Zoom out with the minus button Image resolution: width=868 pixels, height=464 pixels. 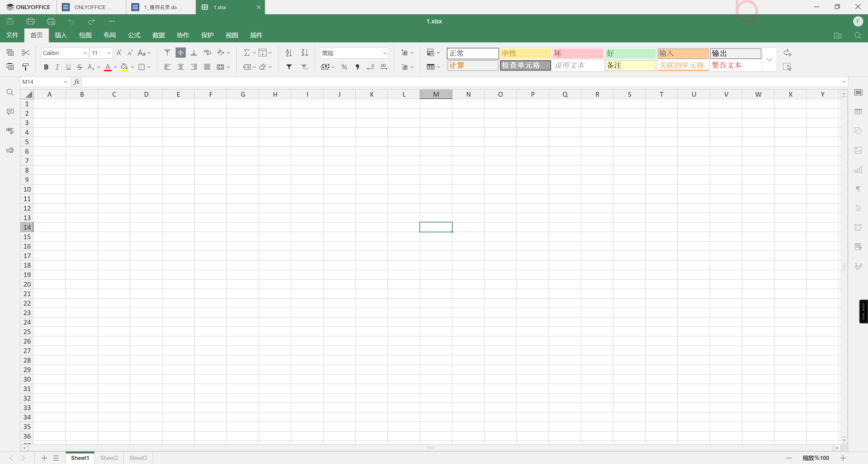coord(789,458)
